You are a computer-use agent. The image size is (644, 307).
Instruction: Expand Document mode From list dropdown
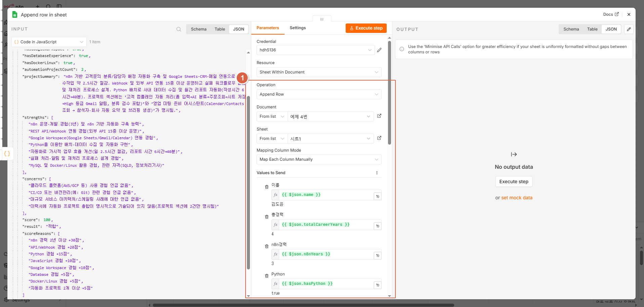tap(272, 116)
